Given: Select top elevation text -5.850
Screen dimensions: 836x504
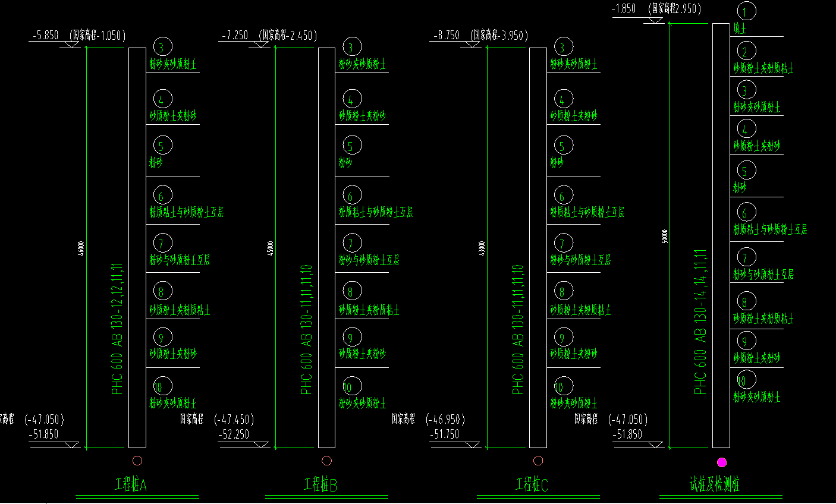Looking at the screenshot, I should (x=45, y=35).
